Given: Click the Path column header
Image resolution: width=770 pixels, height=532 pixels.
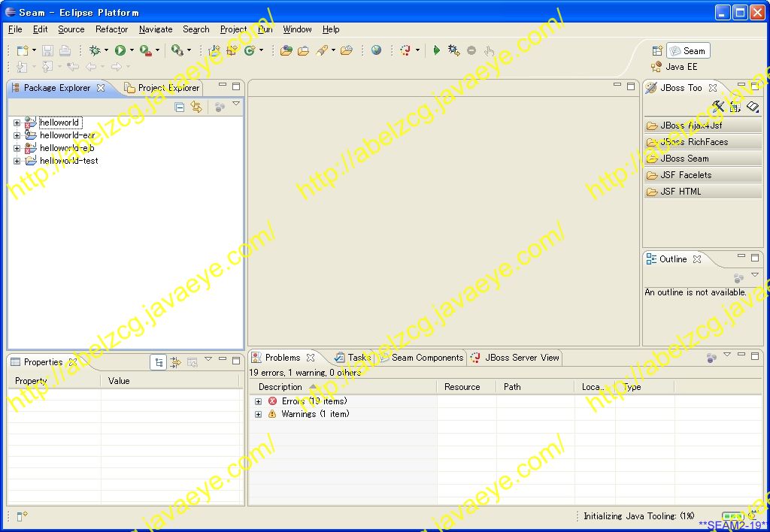Looking at the screenshot, I should 535,387.
